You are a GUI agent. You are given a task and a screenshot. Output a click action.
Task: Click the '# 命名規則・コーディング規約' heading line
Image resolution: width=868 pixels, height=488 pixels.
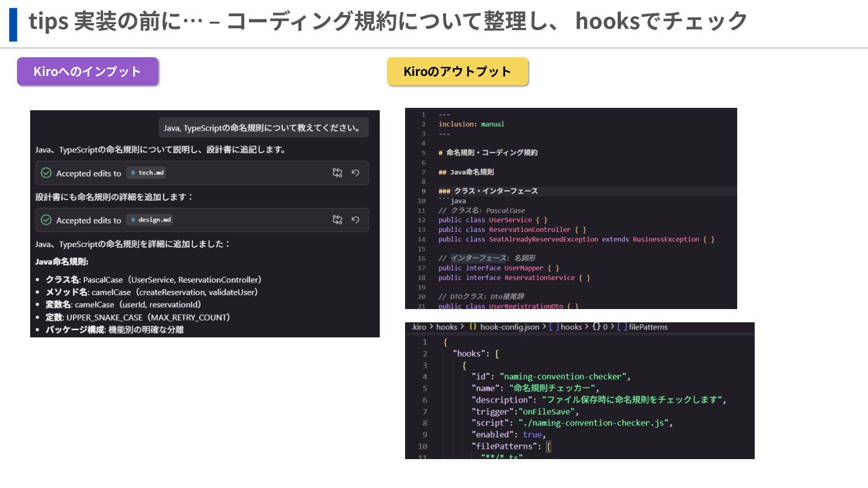488,152
